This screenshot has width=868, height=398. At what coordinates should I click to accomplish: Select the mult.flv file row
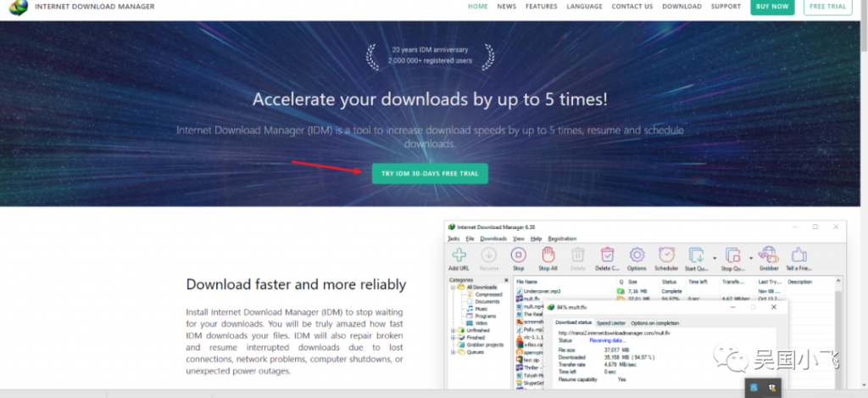coord(529,298)
